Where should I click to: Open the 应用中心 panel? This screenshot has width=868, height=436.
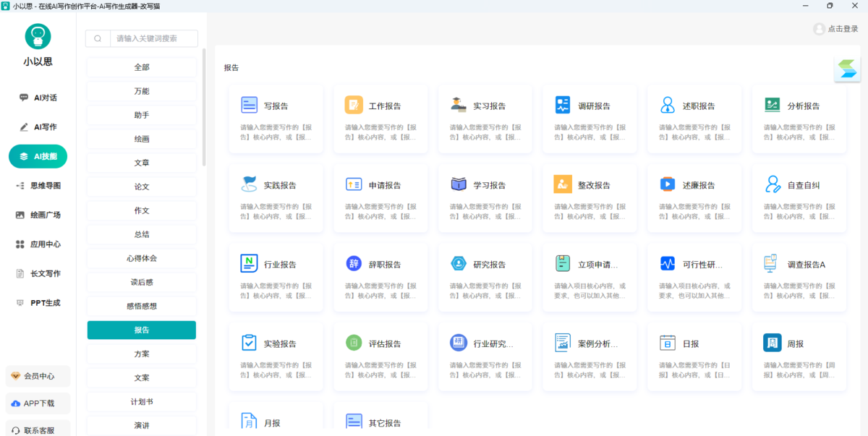(38, 244)
